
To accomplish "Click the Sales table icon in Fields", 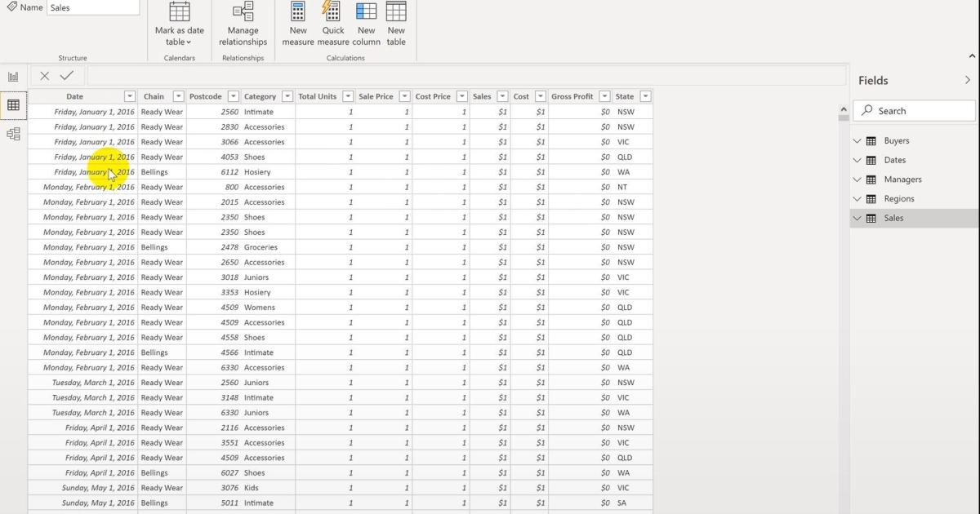I will pos(871,219).
